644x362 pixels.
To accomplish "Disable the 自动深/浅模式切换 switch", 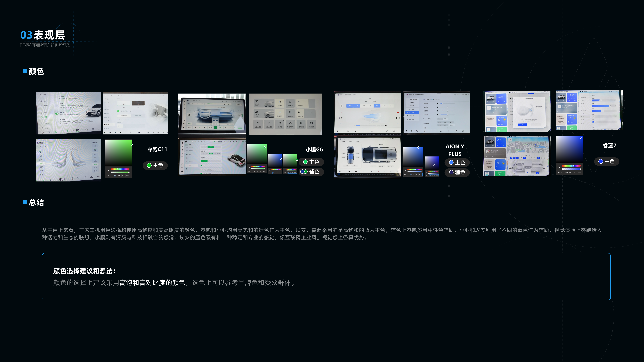I will pos(119,111).
